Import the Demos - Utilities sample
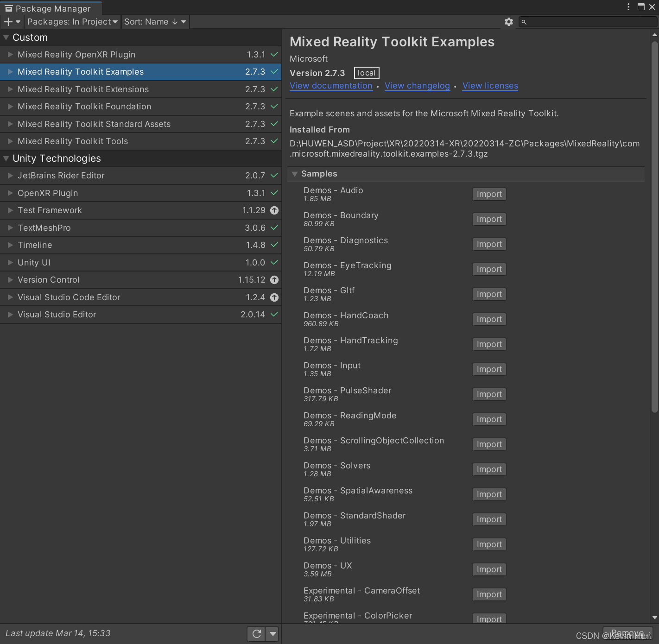Image resolution: width=659 pixels, height=644 pixels. 489,544
